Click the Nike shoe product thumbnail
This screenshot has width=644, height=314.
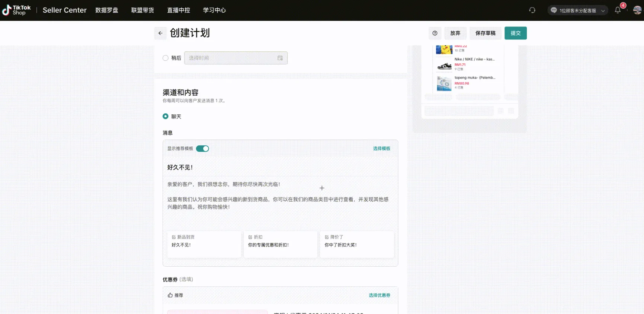click(x=444, y=65)
